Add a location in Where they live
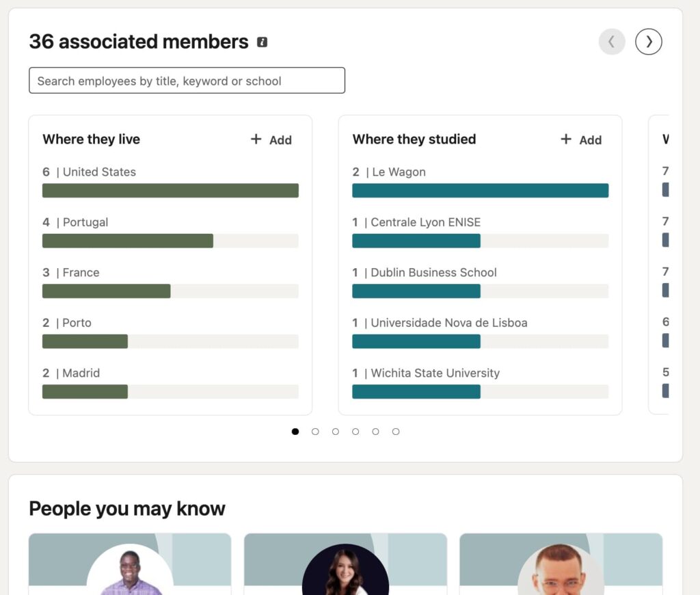Viewport: 700px width, 595px height. pos(271,140)
